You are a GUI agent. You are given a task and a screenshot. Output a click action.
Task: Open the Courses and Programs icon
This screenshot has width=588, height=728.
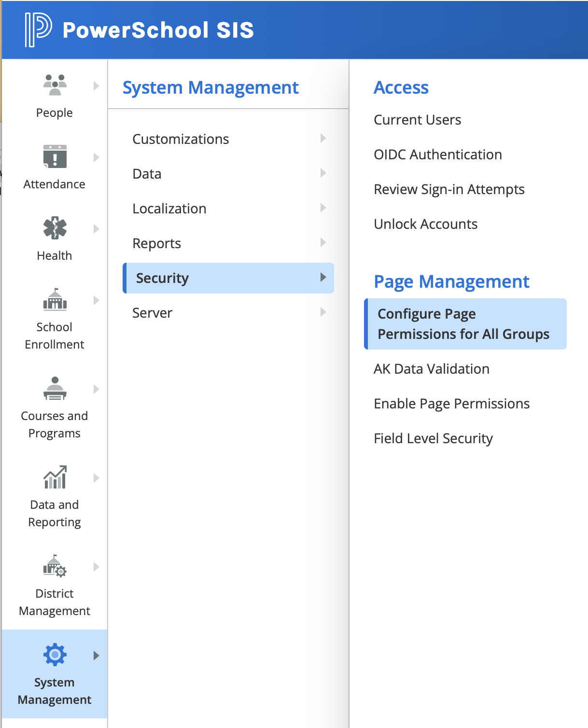point(55,388)
